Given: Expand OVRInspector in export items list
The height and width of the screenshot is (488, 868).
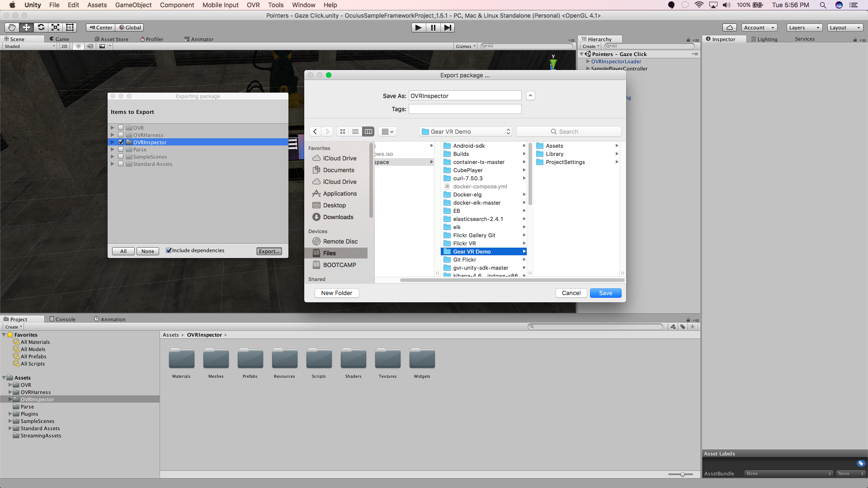Looking at the screenshot, I should coord(113,142).
